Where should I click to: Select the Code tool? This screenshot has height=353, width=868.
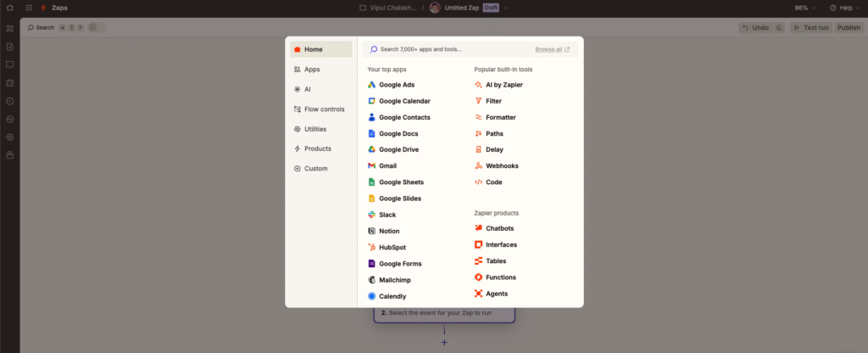(488, 182)
